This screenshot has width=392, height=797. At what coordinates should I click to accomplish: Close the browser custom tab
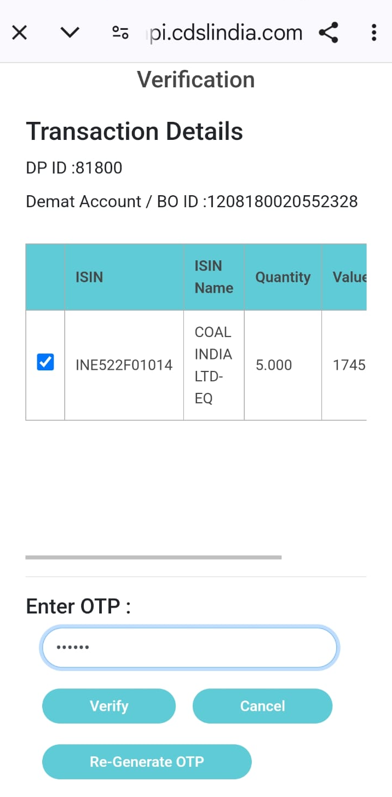(x=19, y=33)
